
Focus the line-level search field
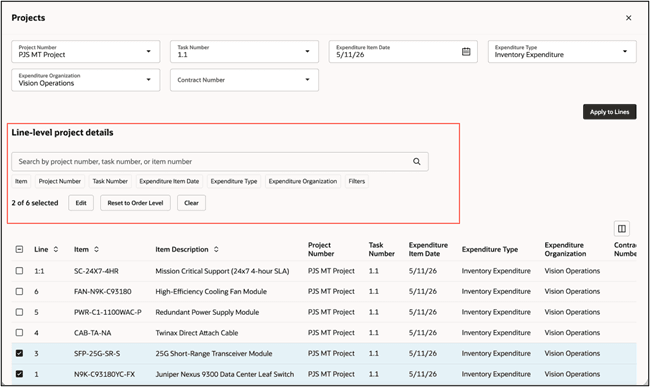220,162
